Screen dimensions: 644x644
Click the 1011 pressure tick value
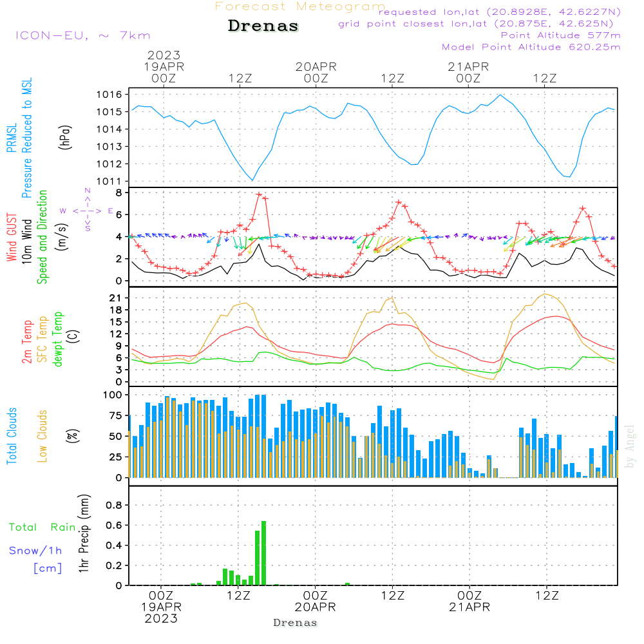coord(109,181)
